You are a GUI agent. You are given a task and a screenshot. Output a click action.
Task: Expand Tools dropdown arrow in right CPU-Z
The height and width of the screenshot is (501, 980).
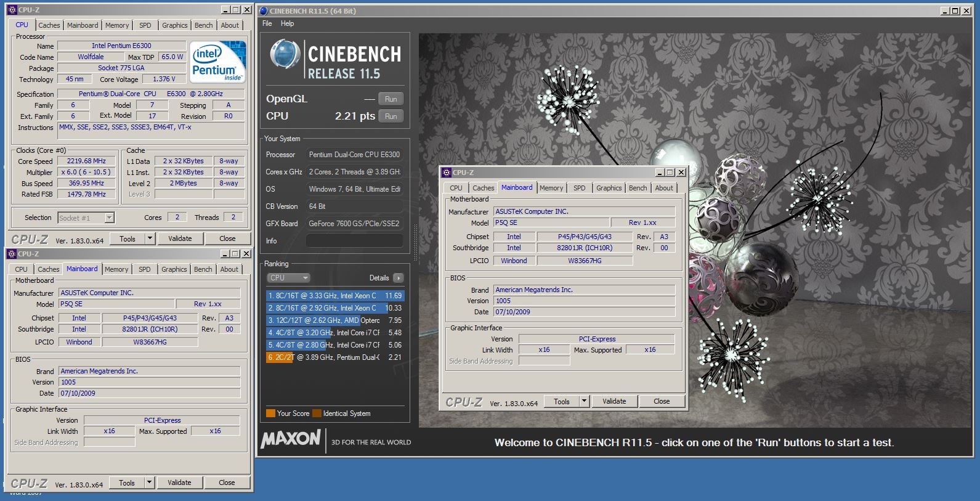pyautogui.click(x=584, y=401)
